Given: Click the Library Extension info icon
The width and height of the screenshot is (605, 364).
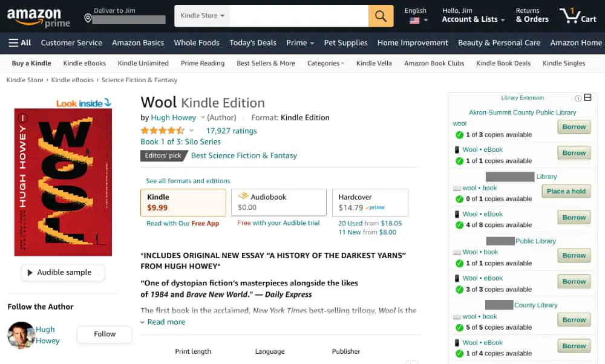Looking at the screenshot, I should click(x=578, y=99).
